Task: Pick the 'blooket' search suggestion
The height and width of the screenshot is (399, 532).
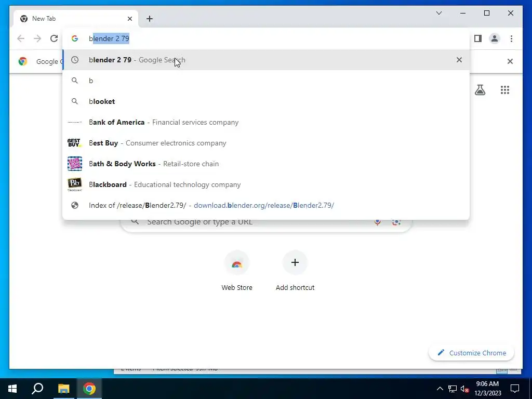Action: (x=266, y=101)
